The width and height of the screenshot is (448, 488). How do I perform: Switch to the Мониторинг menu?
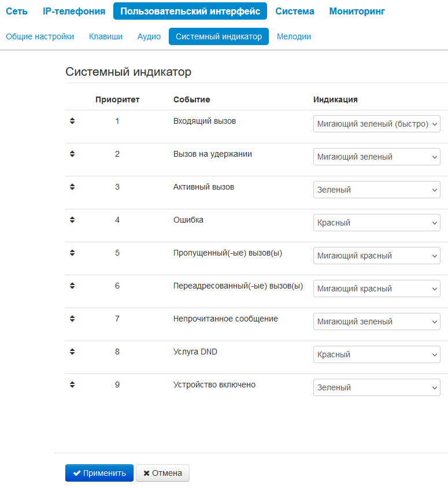357,11
